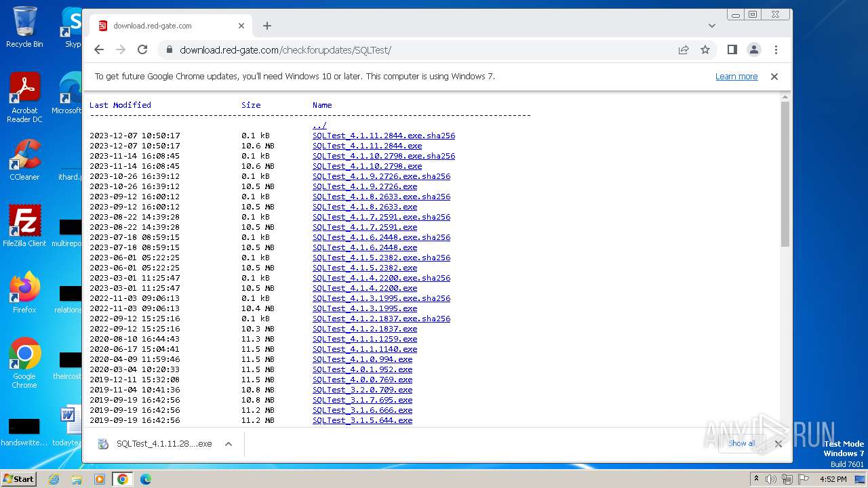Screen dimensions: 868x488
Task: Launch Firefox from the desktop
Action: coord(24,292)
